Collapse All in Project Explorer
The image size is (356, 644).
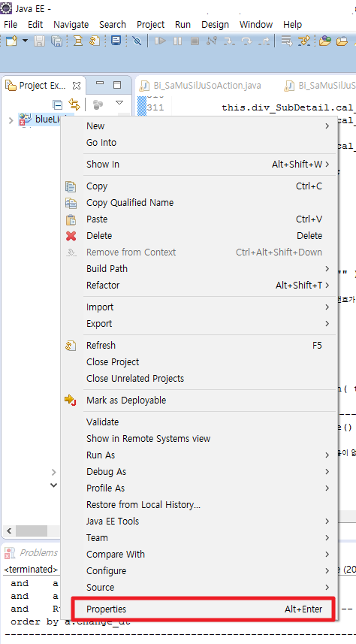58,104
